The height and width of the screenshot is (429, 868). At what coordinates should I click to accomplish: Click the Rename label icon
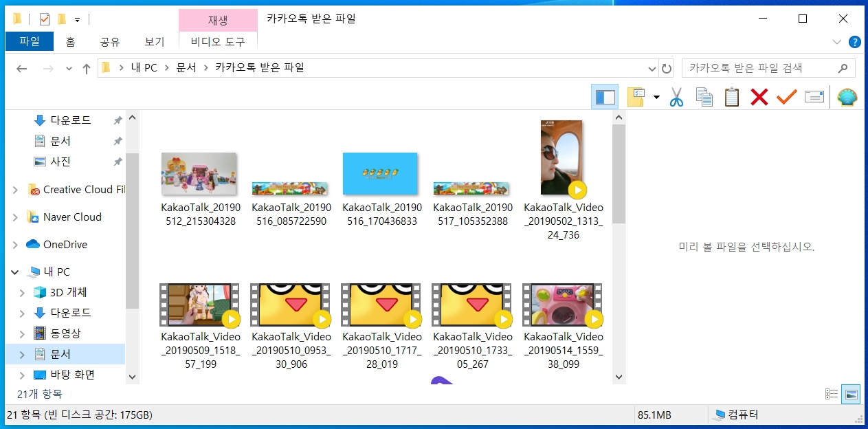pyautogui.click(x=814, y=97)
